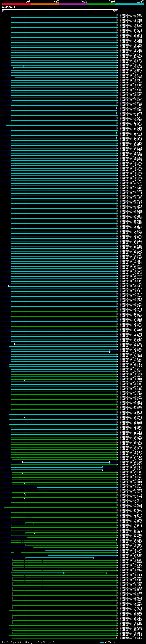Viewport: 146px width, 644px height.
Task: Click the cyan ~100% identity legend segment
Action: tap(130, 4)
